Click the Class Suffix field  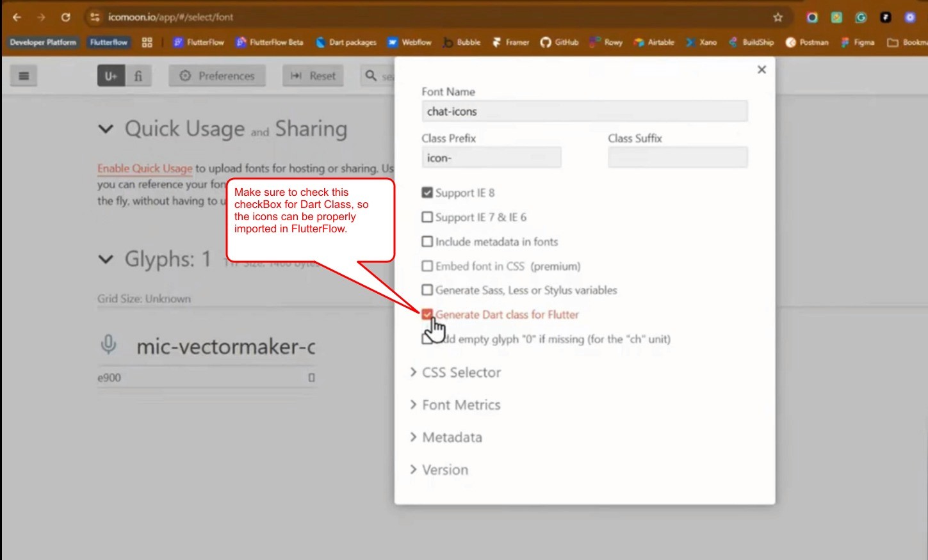678,157
